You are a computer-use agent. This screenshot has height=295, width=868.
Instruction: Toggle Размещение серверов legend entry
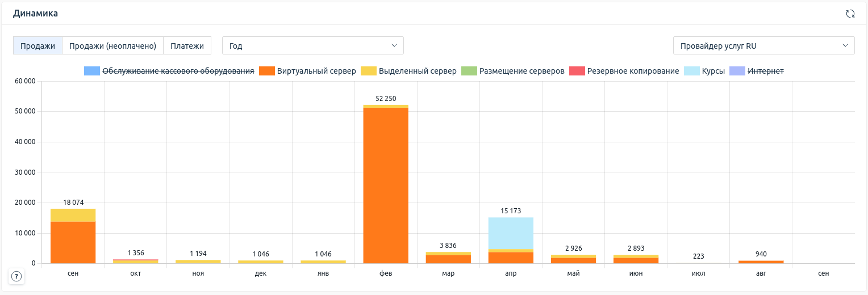click(521, 71)
